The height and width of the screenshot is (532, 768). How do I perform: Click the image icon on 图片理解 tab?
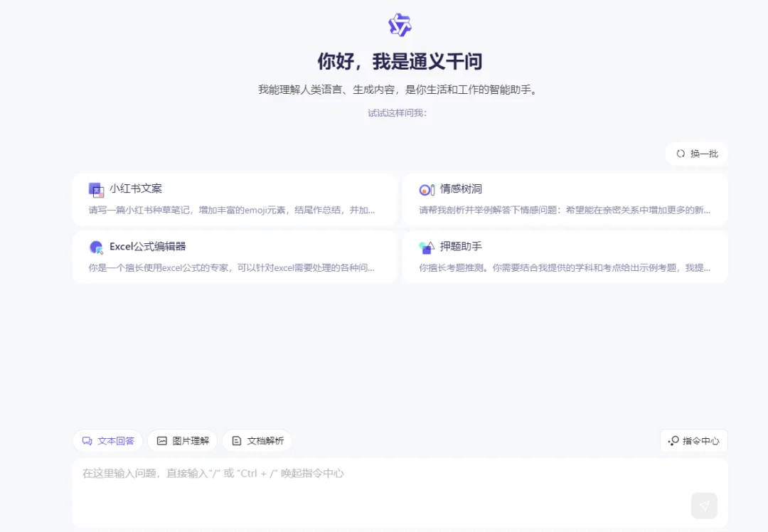(162, 440)
